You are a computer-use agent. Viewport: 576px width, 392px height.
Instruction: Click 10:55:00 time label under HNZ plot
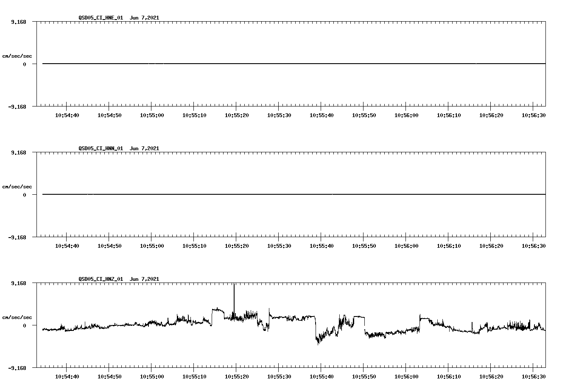[x=152, y=377]
